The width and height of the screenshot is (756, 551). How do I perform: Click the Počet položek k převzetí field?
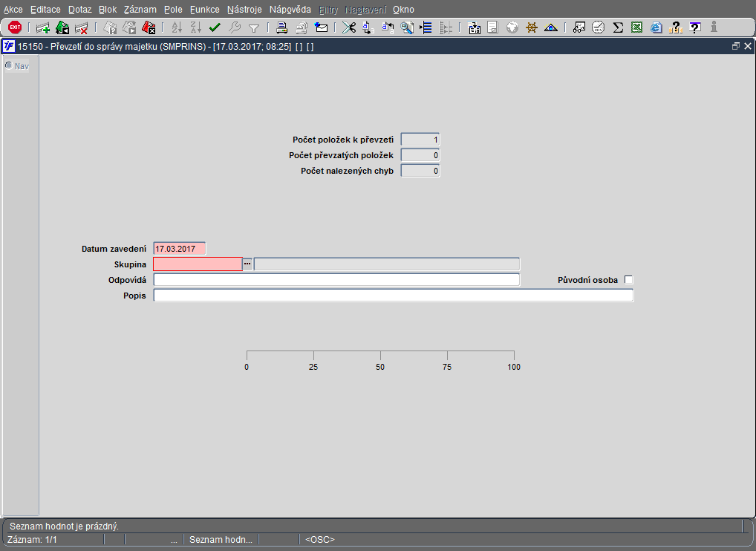(420, 140)
